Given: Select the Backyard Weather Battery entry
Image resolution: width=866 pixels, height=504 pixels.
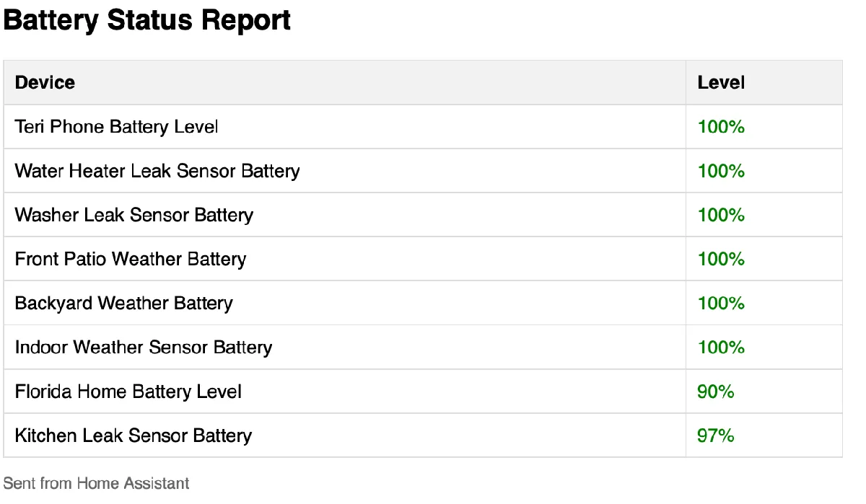Looking at the screenshot, I should [x=123, y=303].
